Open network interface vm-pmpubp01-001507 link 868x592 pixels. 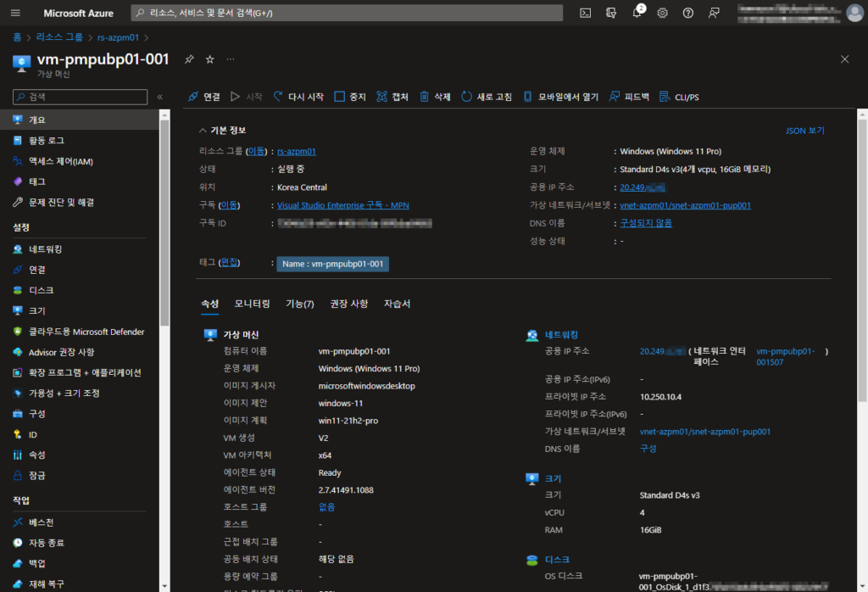click(785, 356)
